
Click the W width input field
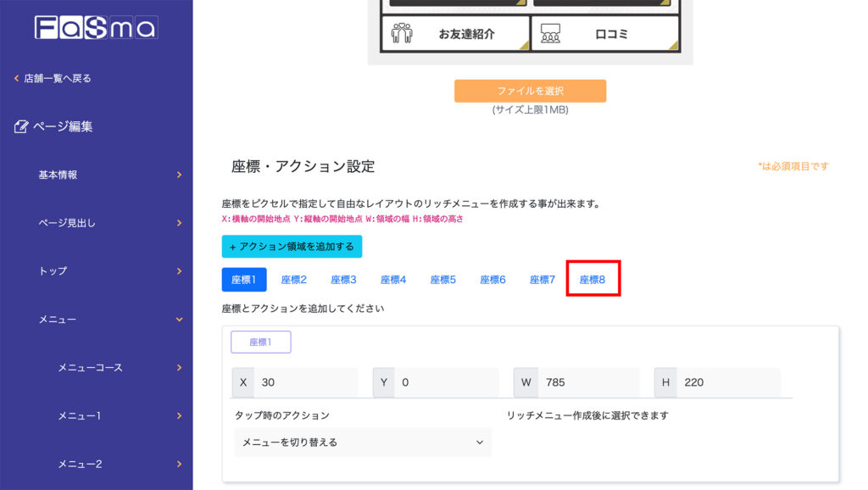coord(588,382)
